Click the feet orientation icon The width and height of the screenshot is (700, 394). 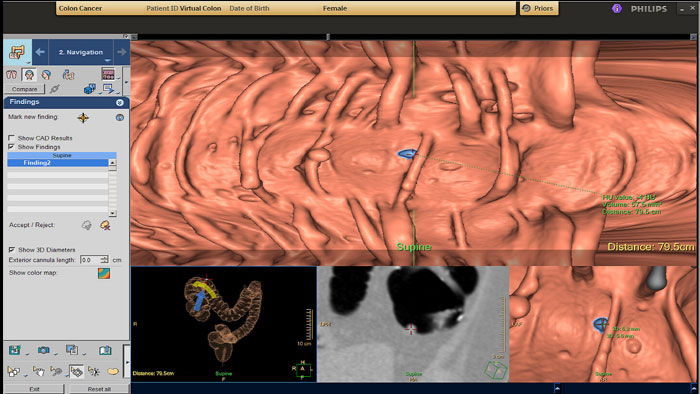click(x=11, y=75)
